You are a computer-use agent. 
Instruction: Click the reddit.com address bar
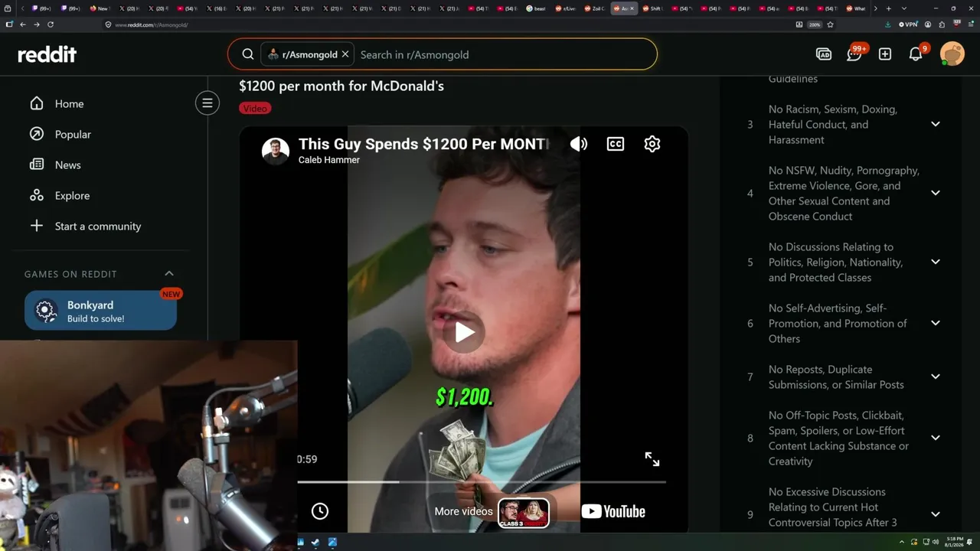click(452, 24)
